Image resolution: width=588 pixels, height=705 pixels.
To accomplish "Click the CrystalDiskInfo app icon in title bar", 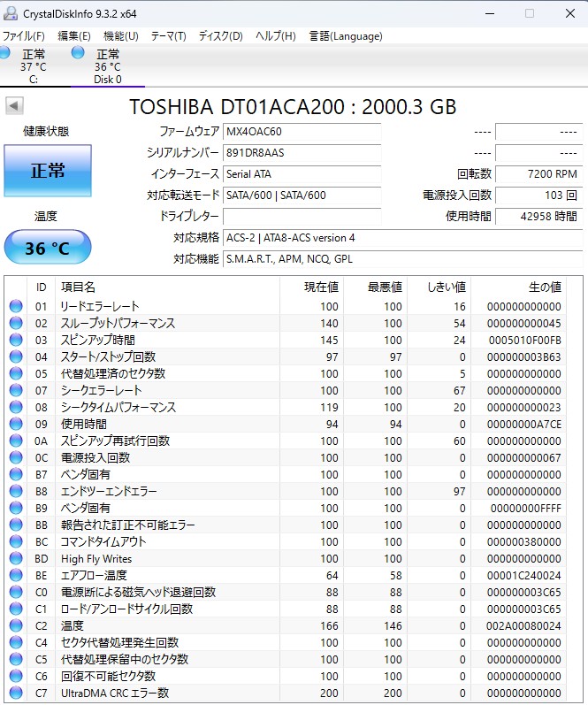I will (x=11, y=13).
